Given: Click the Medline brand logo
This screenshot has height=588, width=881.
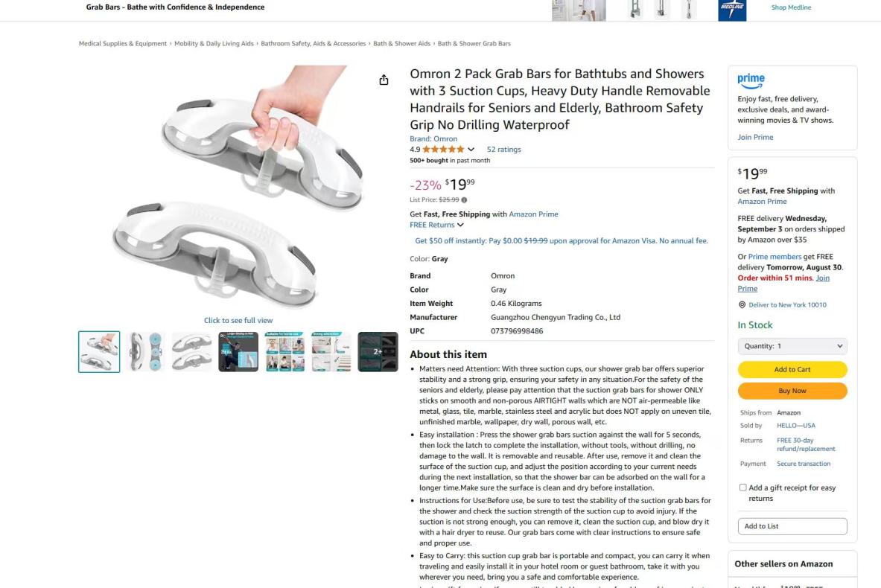Looking at the screenshot, I should pyautogui.click(x=732, y=10).
